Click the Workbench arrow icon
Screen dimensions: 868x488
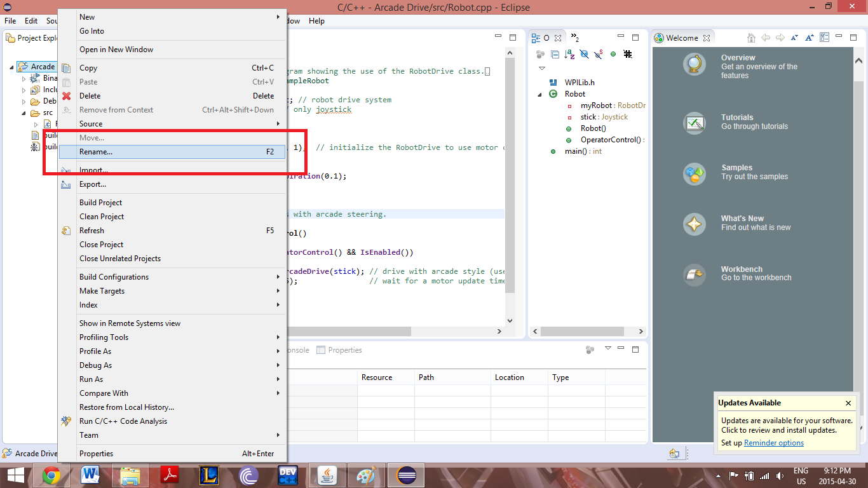(695, 274)
